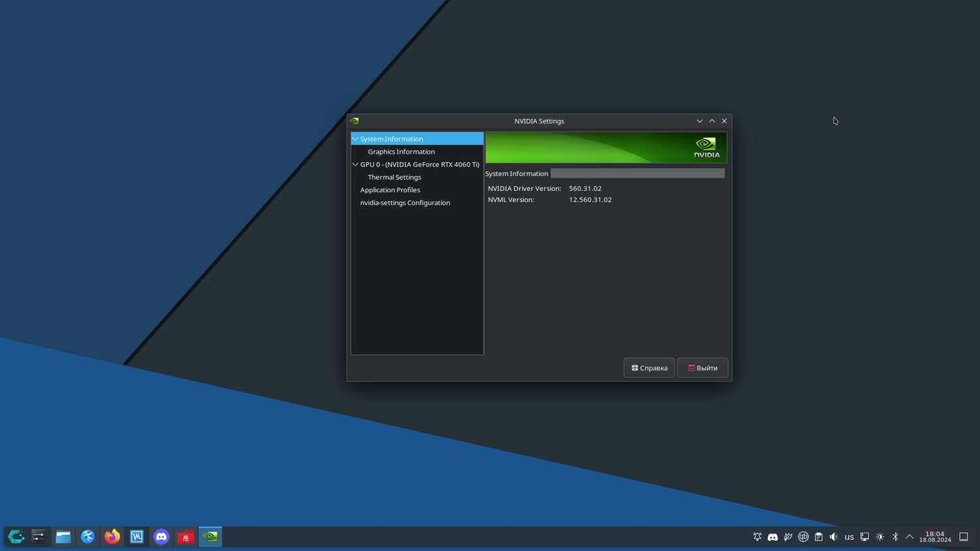Switch keyboard layout via the 'us' indicator
Screen dimensions: 980x551
point(849,537)
